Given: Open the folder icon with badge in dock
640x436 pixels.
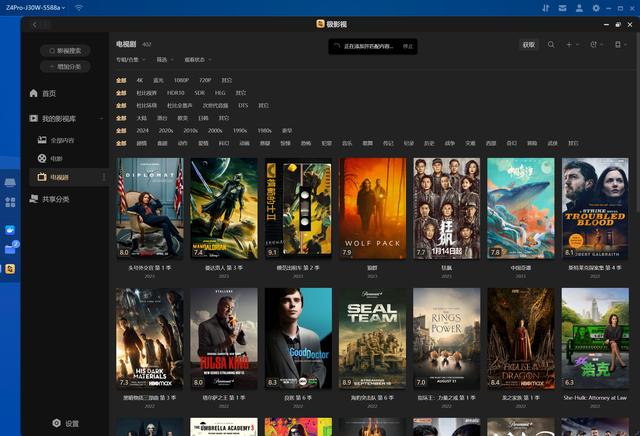Looking at the screenshot, I should click(x=11, y=248).
